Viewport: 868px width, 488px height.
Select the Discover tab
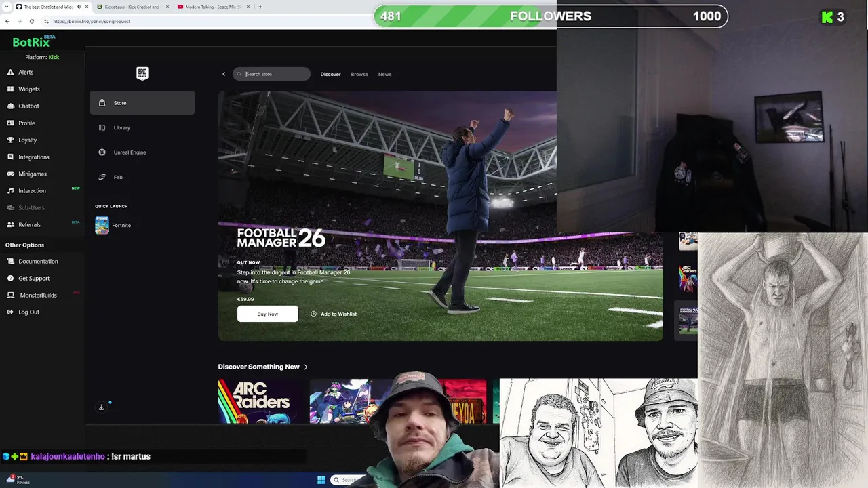tap(331, 74)
